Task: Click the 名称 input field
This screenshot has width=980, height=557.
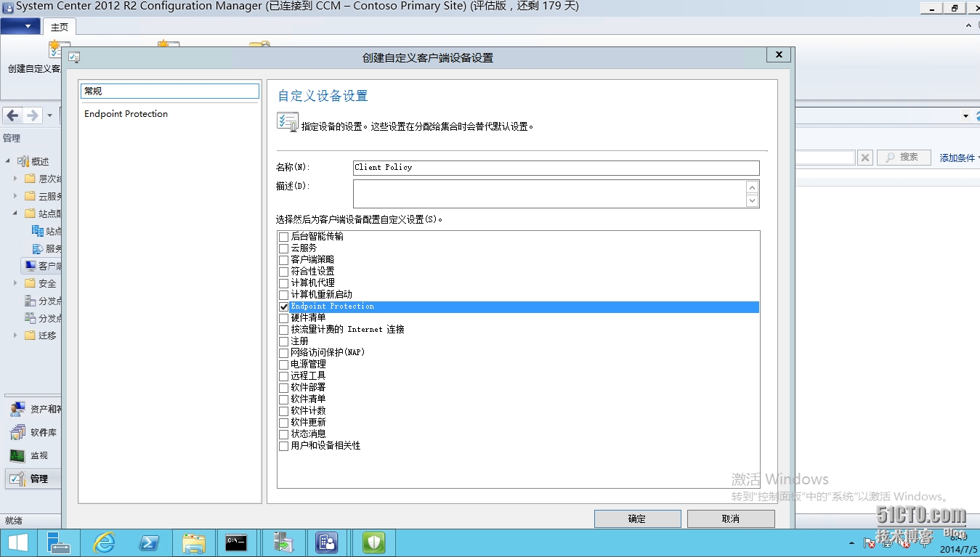Action: pos(556,168)
